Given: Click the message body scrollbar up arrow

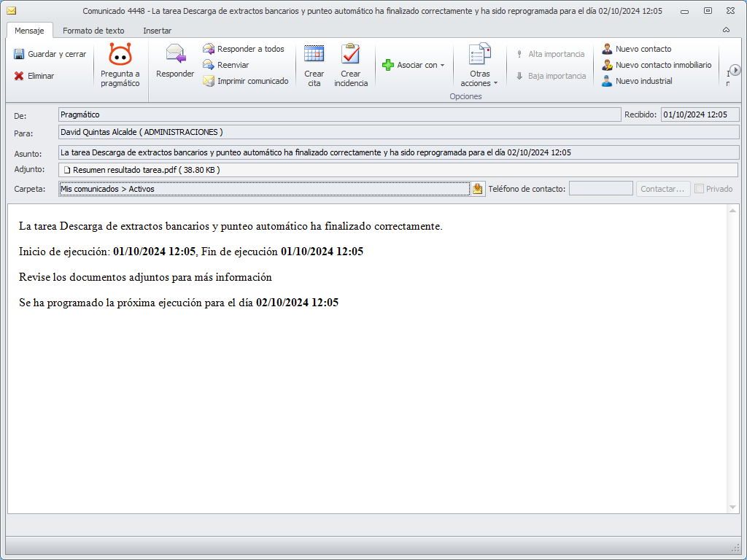Looking at the screenshot, I should pos(732,211).
